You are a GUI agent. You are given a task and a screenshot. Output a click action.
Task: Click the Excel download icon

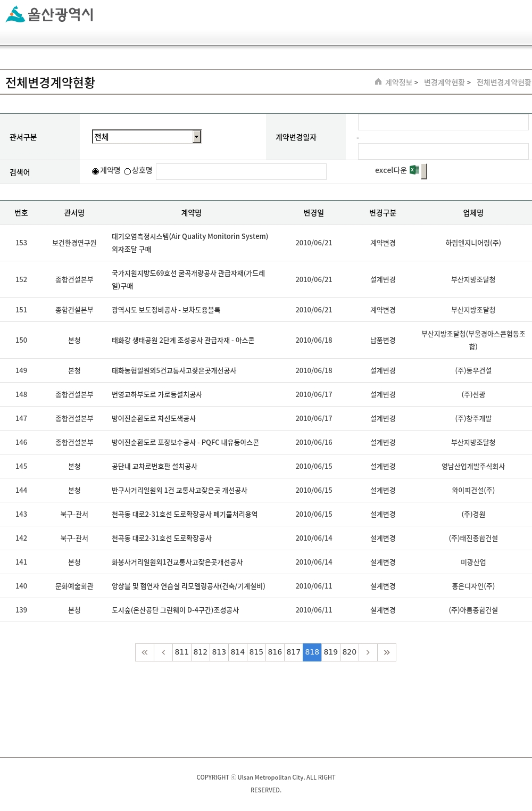[414, 170]
